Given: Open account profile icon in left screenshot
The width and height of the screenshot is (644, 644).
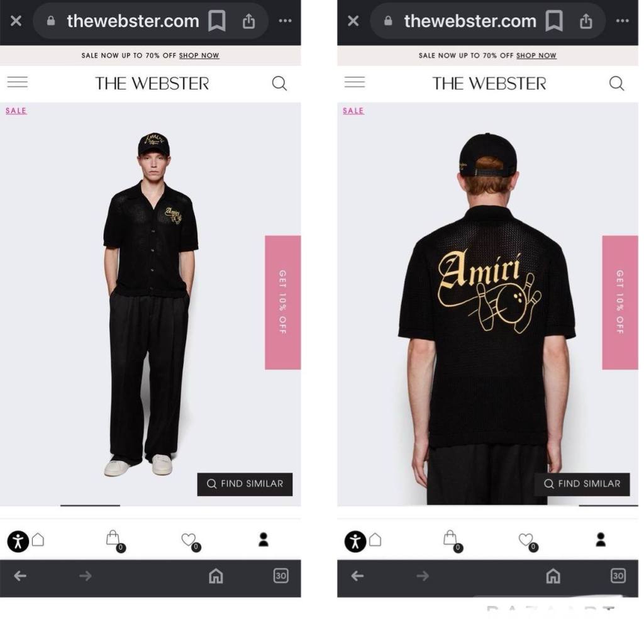Looking at the screenshot, I should tap(264, 540).
